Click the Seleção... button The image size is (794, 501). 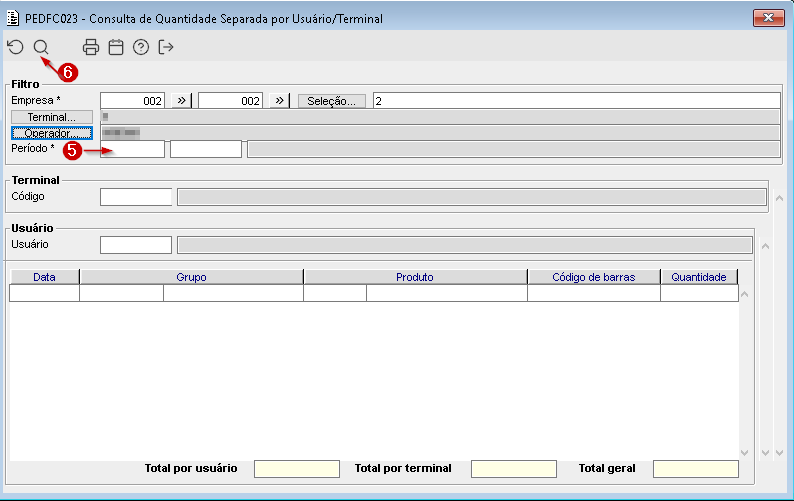click(x=332, y=101)
